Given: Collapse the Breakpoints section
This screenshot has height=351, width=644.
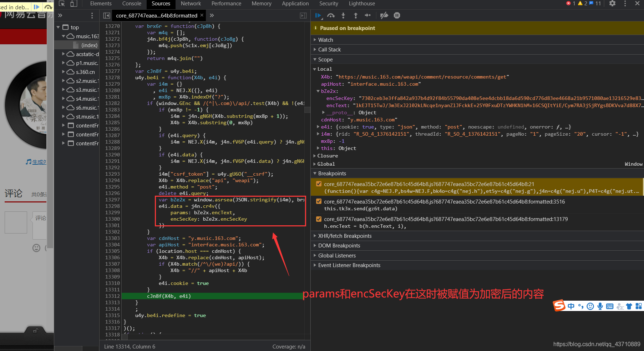Looking at the screenshot, I should point(332,173).
